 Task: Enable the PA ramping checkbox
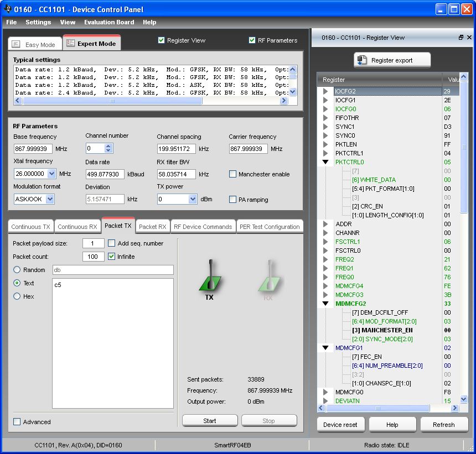(232, 199)
